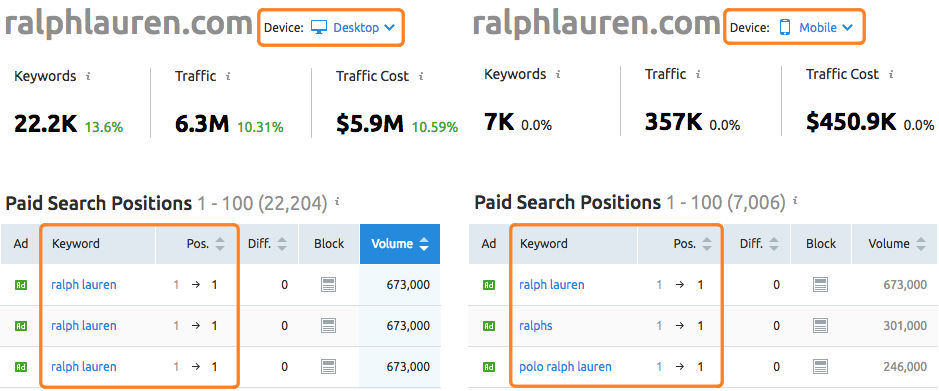Click info icon beside Traffic in Mobile panel
The width and height of the screenshot is (939, 391).
(698, 75)
